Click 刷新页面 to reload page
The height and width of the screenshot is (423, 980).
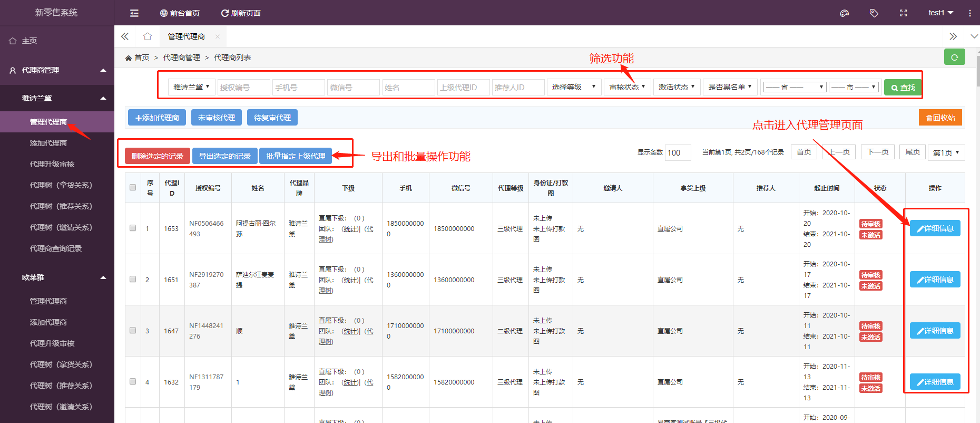[x=241, y=13]
